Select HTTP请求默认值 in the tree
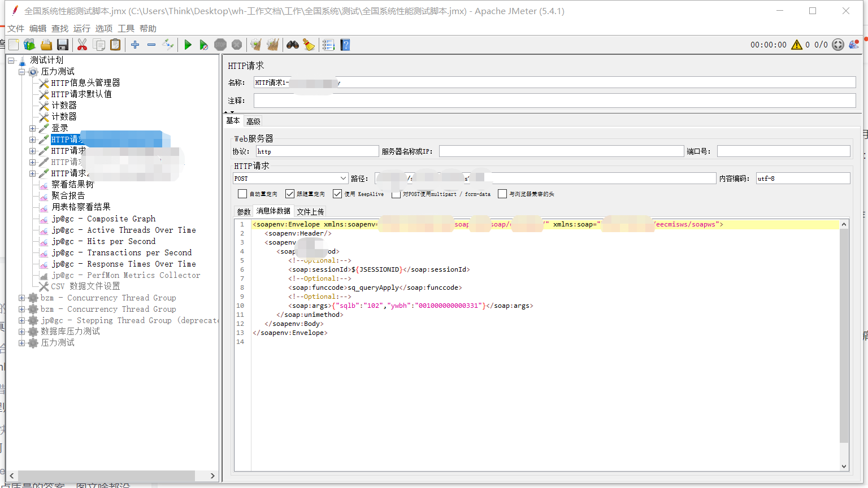The image size is (868, 488). (x=81, y=94)
